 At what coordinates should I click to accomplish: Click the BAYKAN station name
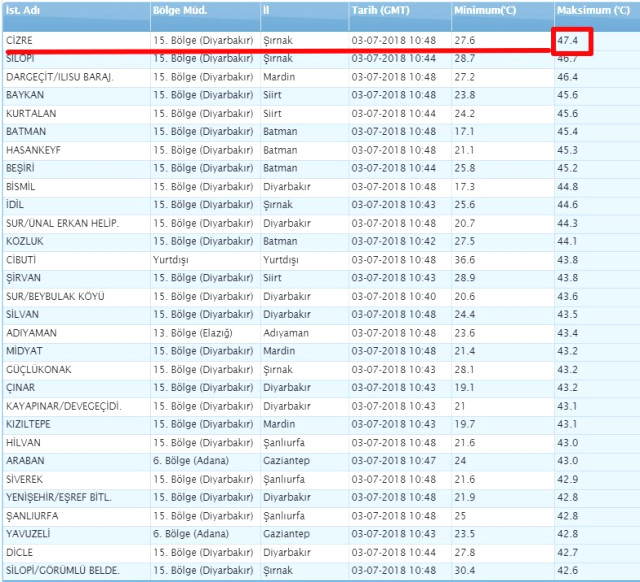[25, 95]
